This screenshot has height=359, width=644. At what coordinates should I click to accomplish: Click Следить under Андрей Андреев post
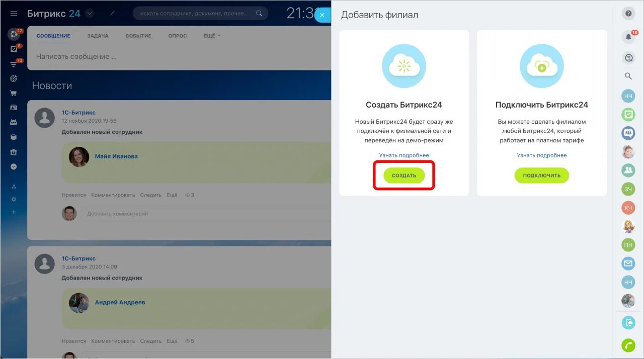tap(151, 341)
